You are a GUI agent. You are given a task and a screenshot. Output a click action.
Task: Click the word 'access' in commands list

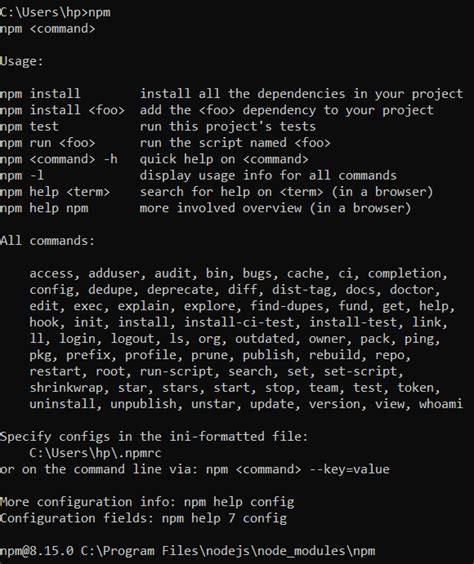click(51, 273)
